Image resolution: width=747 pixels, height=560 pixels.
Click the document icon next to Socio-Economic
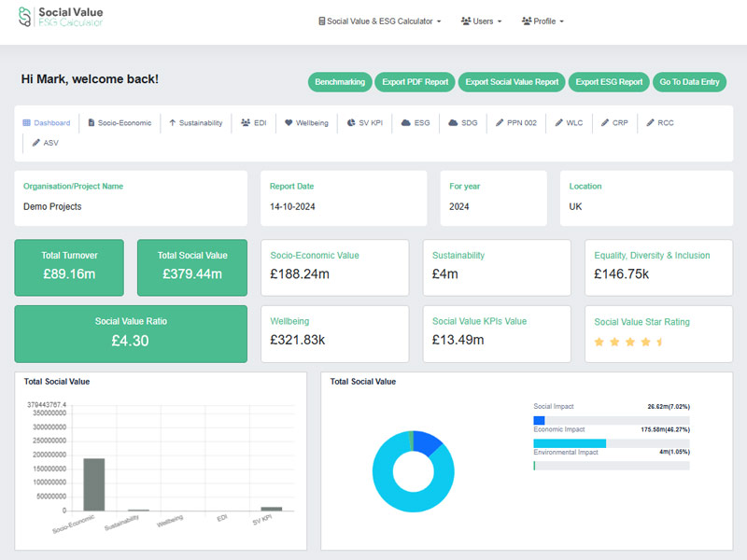(x=91, y=123)
